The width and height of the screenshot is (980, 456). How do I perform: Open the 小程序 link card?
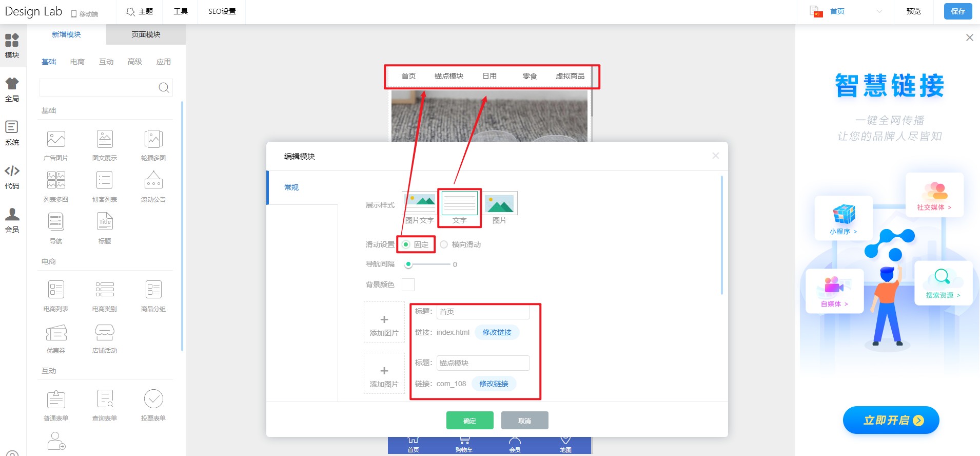tap(844, 218)
